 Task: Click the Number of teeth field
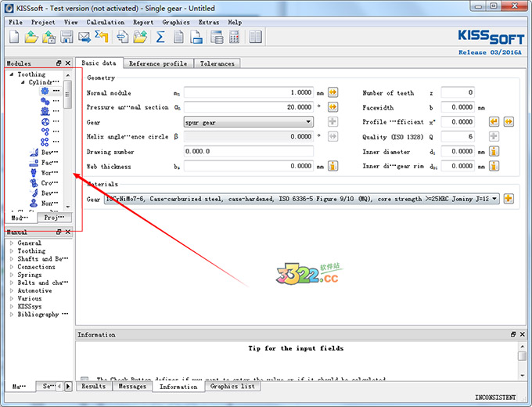pos(458,92)
